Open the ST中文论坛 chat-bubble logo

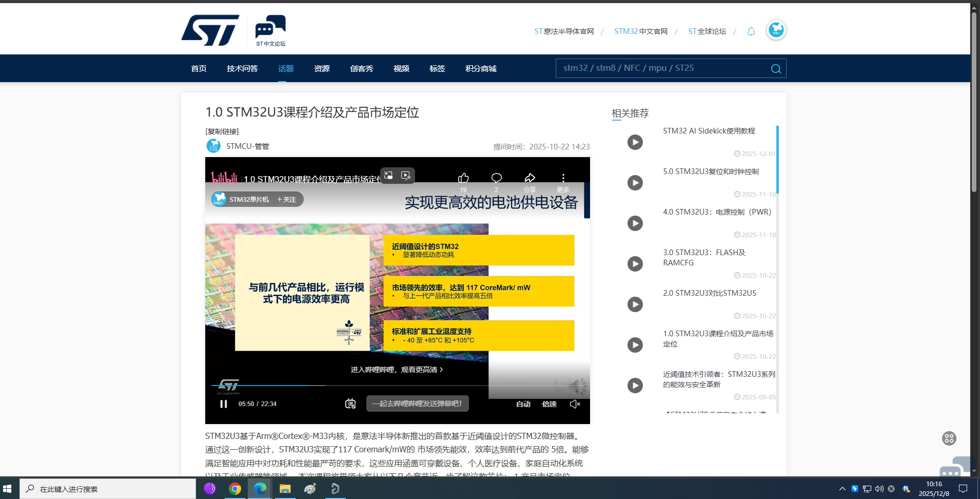coord(270,30)
